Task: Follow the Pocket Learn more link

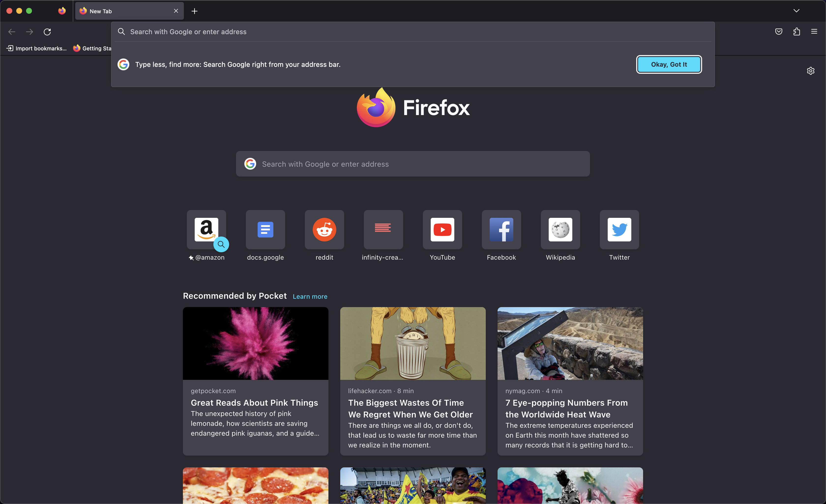Action: 310,296
